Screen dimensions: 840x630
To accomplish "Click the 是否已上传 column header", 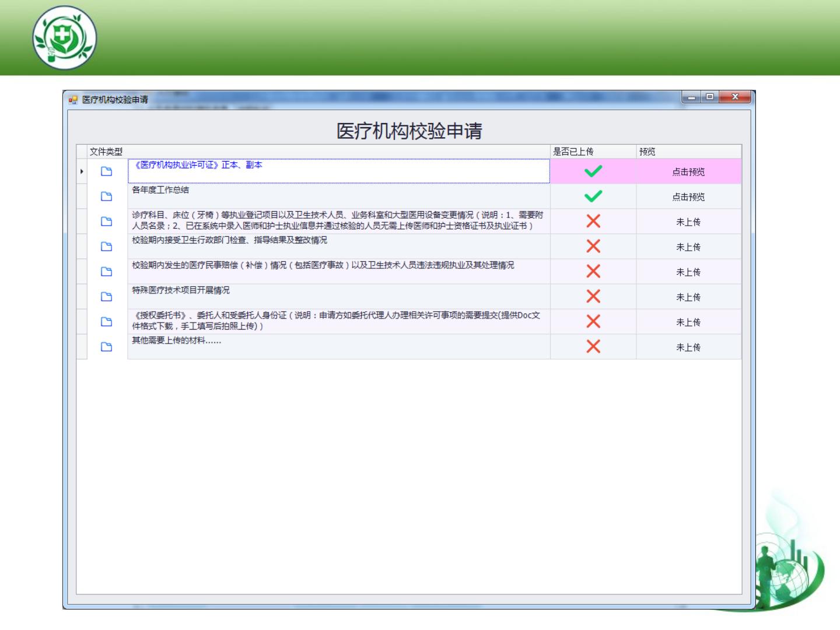I will (573, 152).
